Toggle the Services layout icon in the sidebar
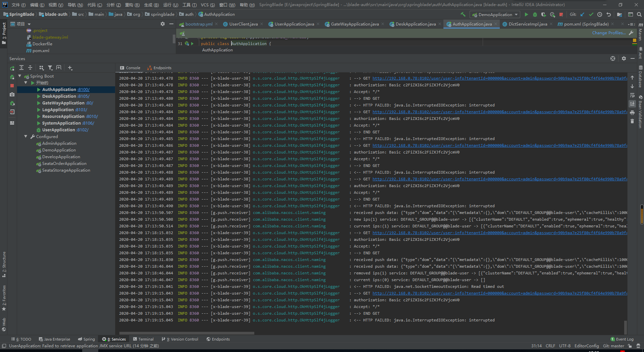 [12, 123]
